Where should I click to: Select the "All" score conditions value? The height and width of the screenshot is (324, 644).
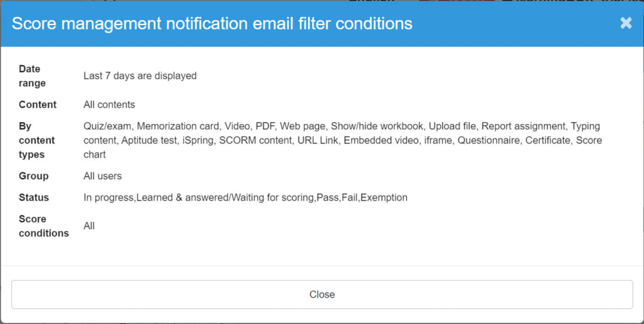(x=89, y=226)
